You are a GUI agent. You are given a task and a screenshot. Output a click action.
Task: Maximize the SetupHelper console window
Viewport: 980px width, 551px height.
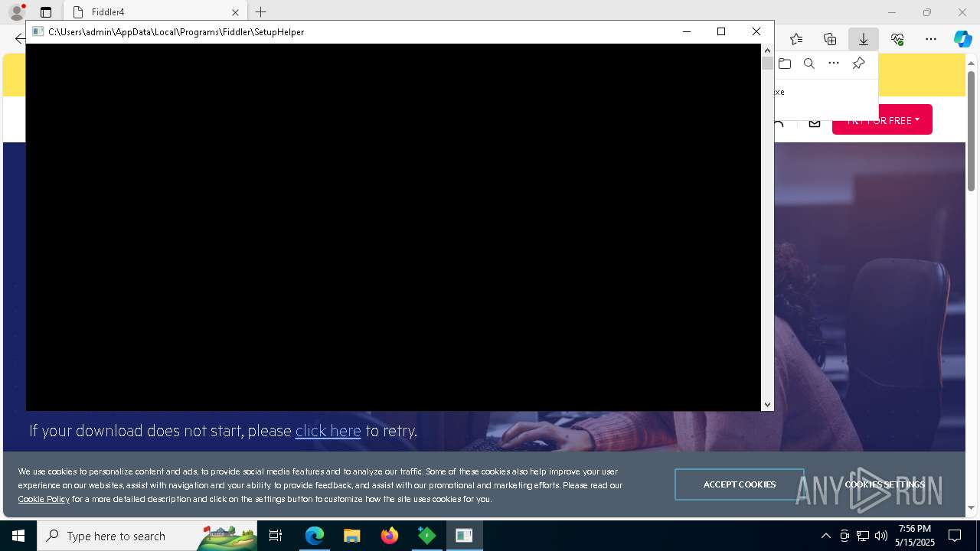[x=721, y=31]
